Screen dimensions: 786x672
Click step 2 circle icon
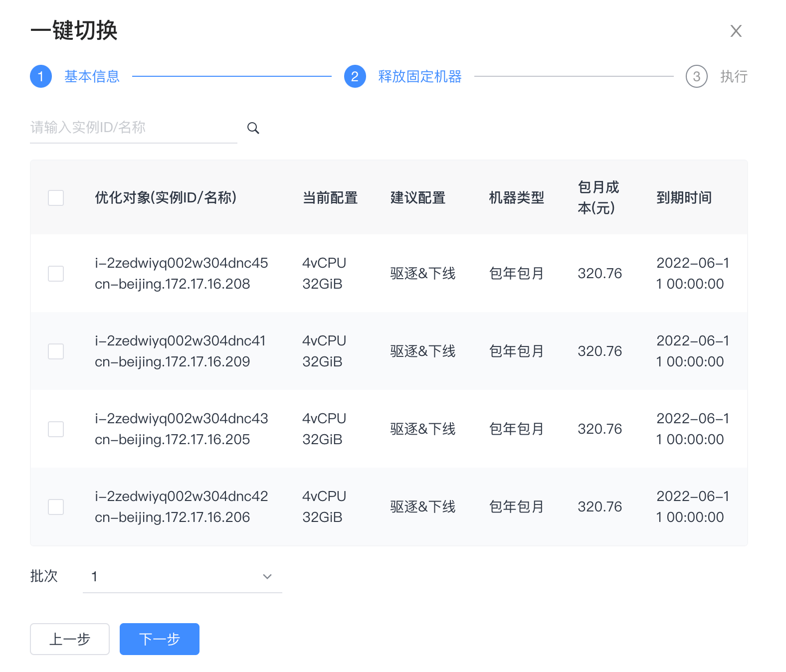[355, 76]
